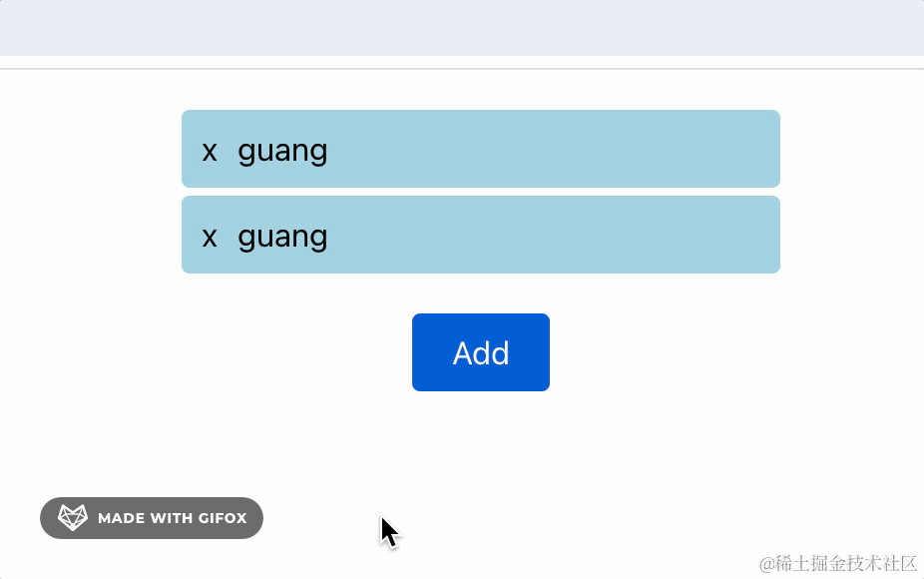This screenshot has height=579, width=924.
Task: Click the blue Add button
Action: pos(481,352)
